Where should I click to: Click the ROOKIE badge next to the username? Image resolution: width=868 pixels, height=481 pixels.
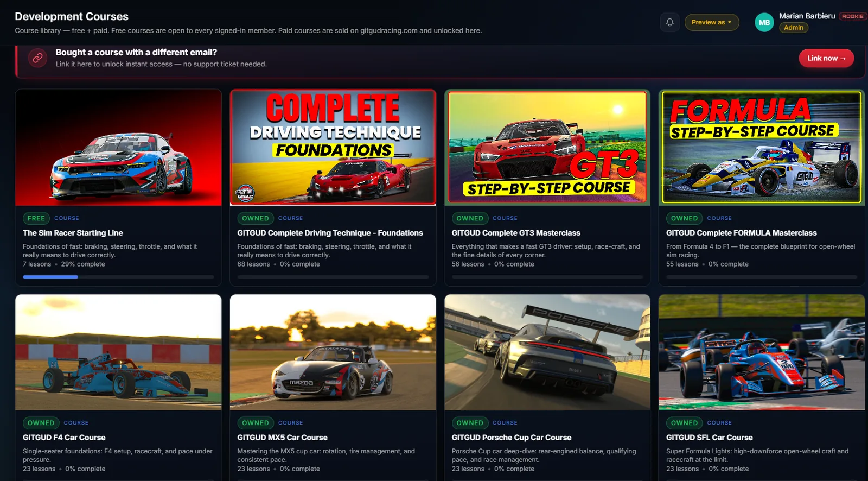pos(852,16)
